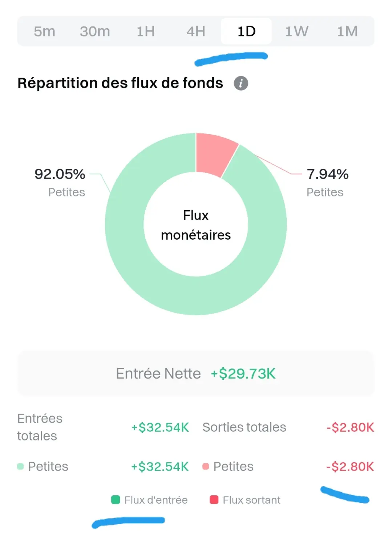The image size is (392, 539).
Task: Open the info icon beside Répartition des flux de fonds
Action: coord(241,83)
